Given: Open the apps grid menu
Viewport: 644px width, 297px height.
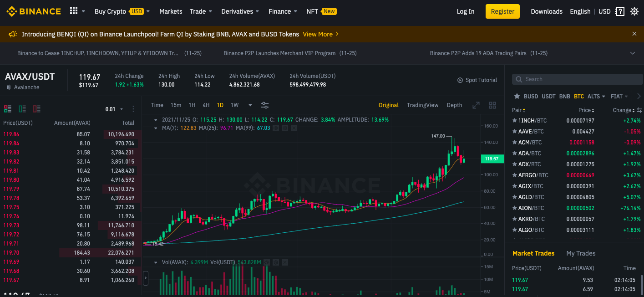Looking at the screenshot, I should (74, 11).
